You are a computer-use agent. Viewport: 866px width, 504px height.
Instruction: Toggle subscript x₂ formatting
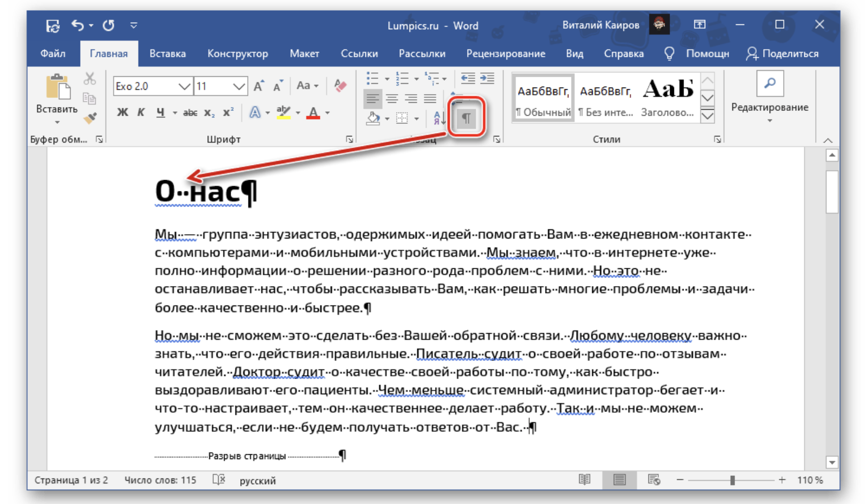pyautogui.click(x=209, y=112)
